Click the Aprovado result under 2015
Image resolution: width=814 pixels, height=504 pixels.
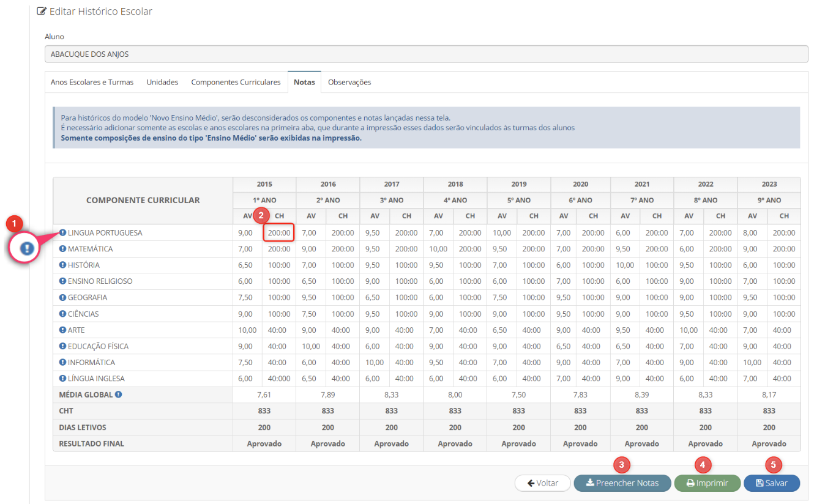[264, 443]
